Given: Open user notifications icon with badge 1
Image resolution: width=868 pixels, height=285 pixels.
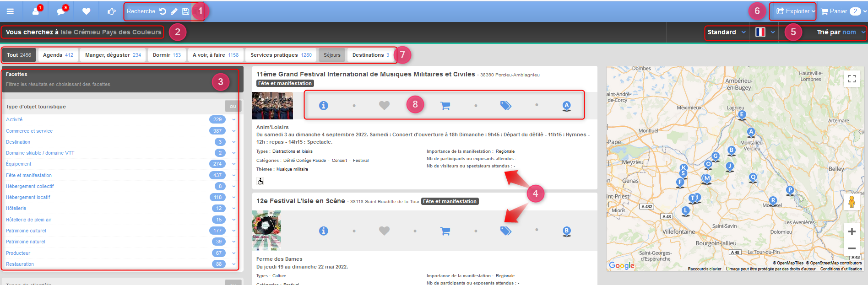Looking at the screenshot, I should (x=36, y=11).
